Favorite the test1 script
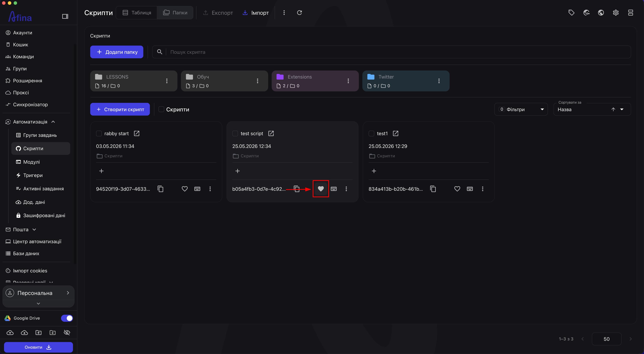Viewport: 644px width, 354px height. coord(457,189)
